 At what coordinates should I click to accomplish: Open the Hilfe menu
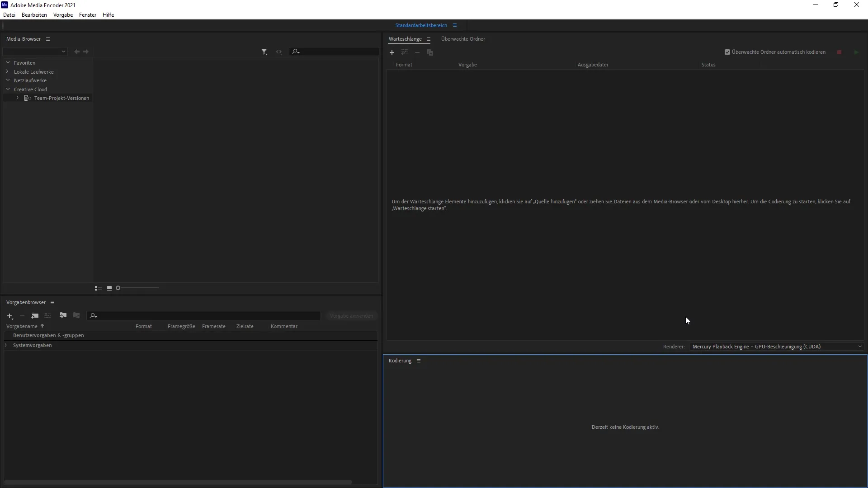point(108,15)
